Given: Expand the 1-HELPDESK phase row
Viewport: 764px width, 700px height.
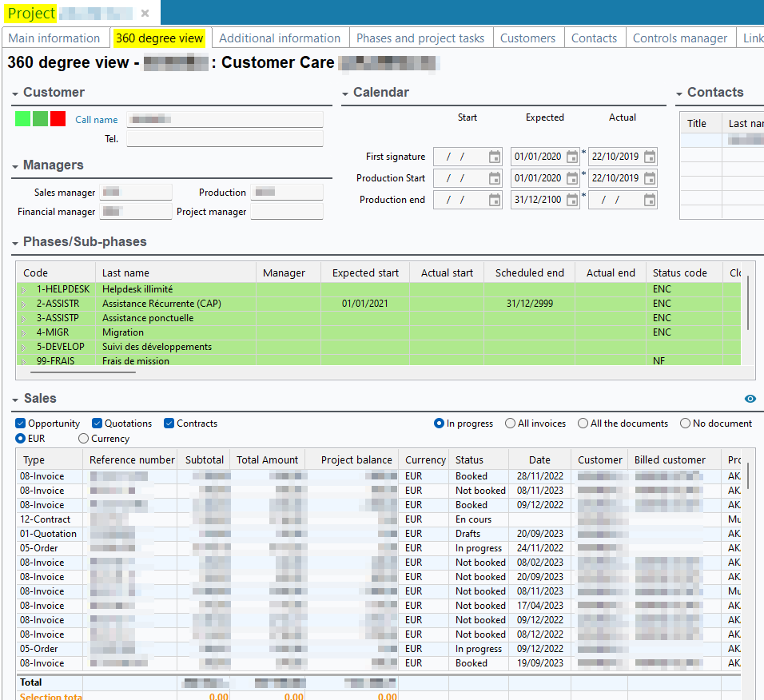Looking at the screenshot, I should [24, 289].
